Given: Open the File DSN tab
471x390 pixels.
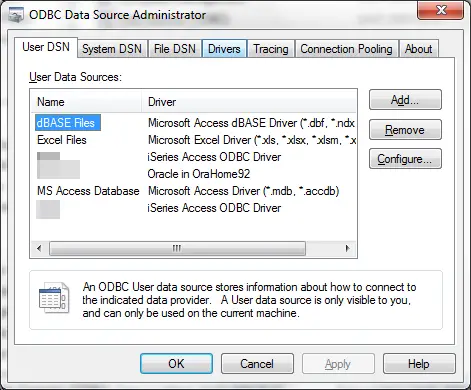Looking at the screenshot, I should (x=175, y=49).
